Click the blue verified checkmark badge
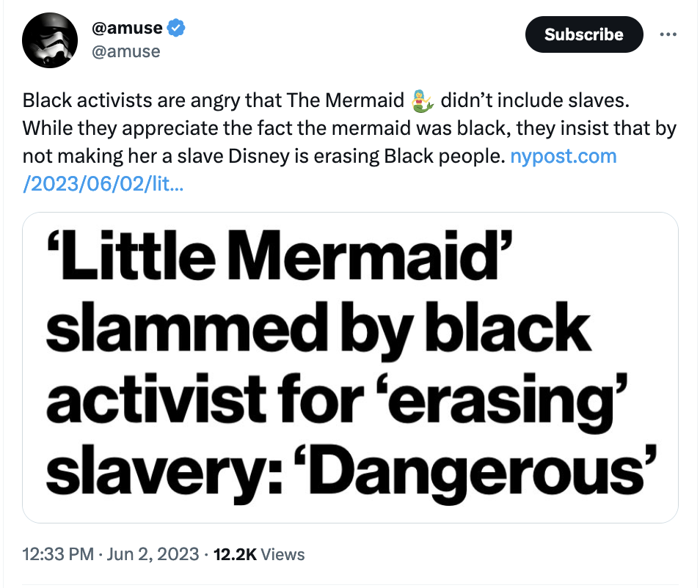The image size is (700, 588). pyautogui.click(x=175, y=30)
